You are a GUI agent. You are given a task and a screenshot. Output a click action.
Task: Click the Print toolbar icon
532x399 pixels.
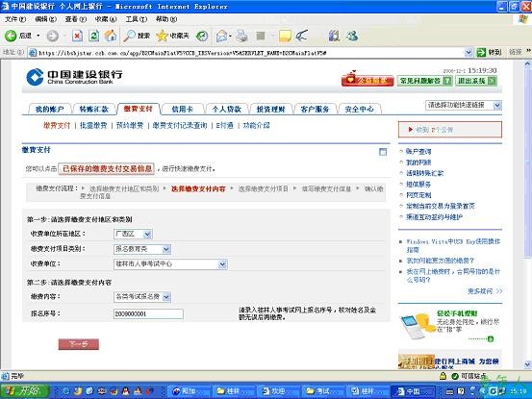point(241,36)
